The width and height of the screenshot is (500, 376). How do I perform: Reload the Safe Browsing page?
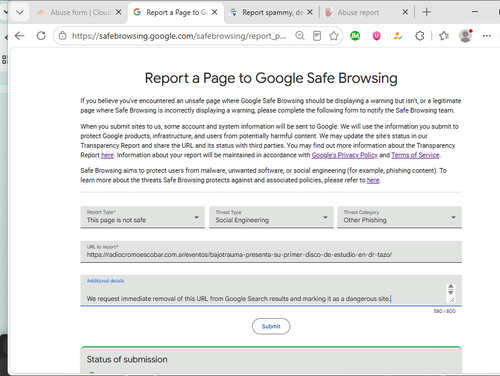point(41,36)
